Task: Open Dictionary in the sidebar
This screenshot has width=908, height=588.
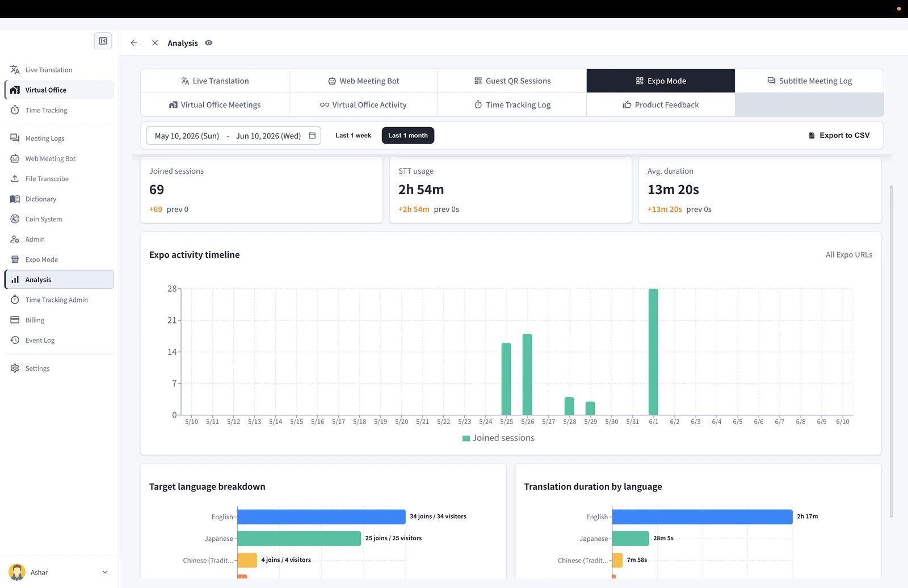Action: click(59, 199)
